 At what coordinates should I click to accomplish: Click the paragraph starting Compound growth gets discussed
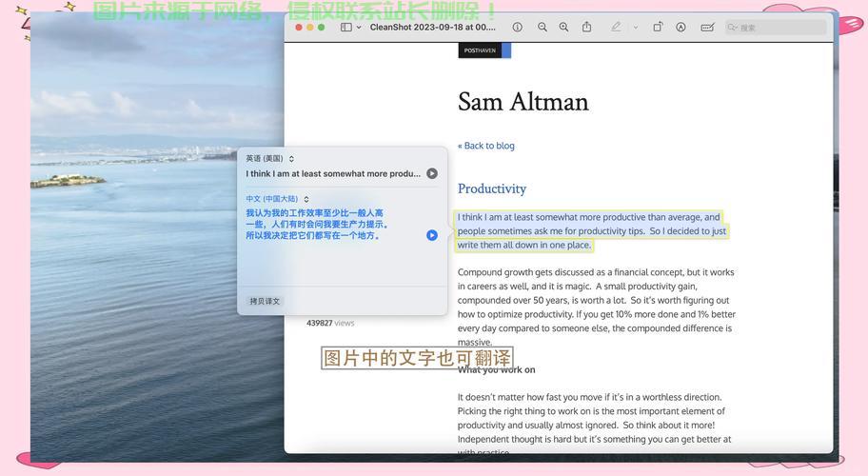pyautogui.click(x=596, y=307)
